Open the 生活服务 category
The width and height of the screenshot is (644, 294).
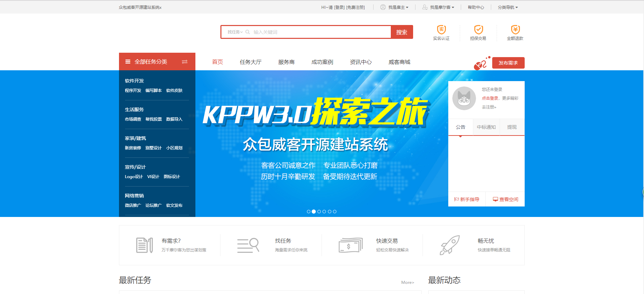tap(135, 109)
